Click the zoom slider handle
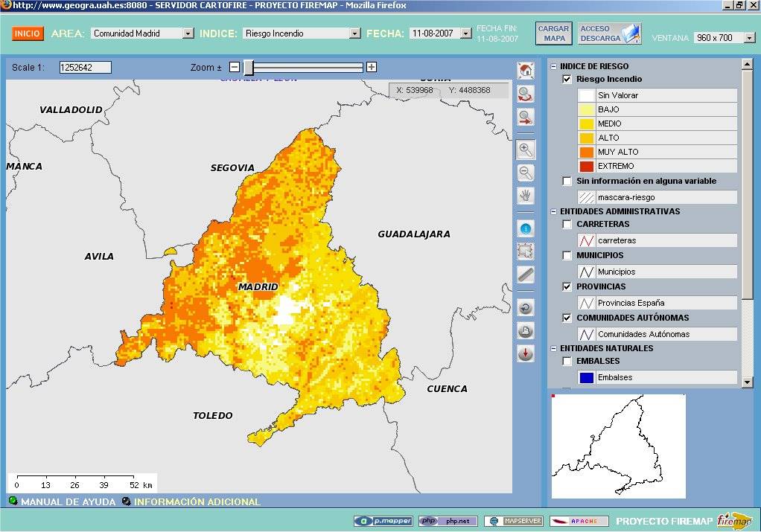 pos(249,68)
